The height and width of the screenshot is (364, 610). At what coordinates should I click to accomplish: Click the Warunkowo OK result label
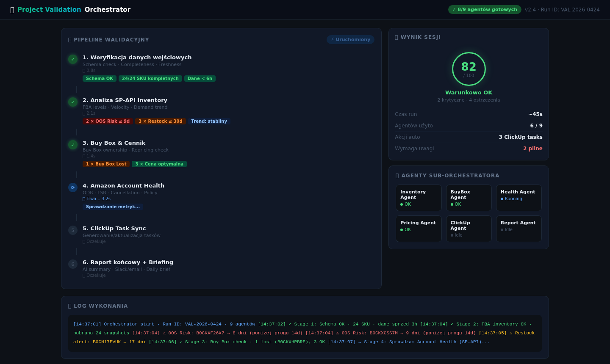(x=469, y=92)
